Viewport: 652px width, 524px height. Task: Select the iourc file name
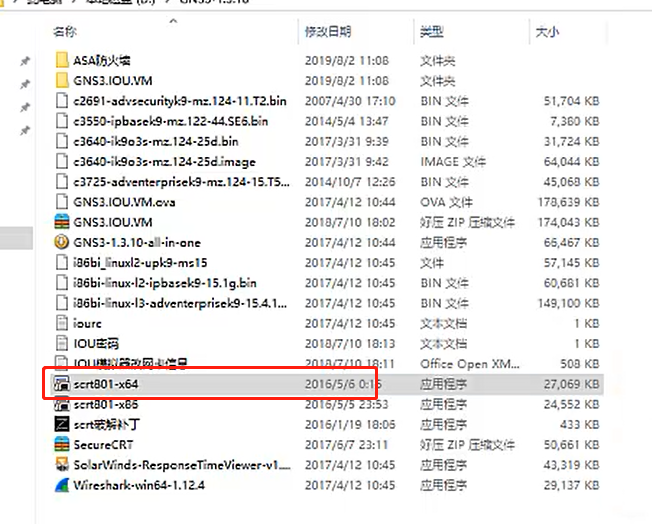click(x=87, y=324)
